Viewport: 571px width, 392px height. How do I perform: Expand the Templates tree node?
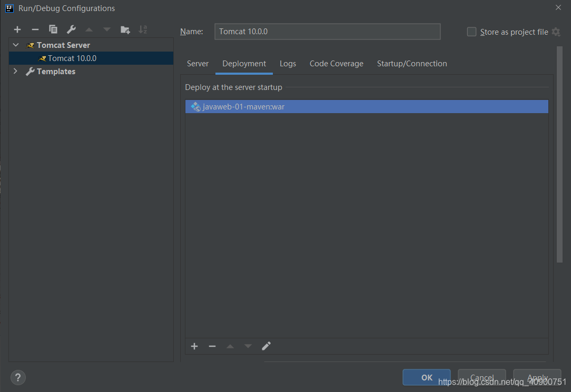(15, 71)
